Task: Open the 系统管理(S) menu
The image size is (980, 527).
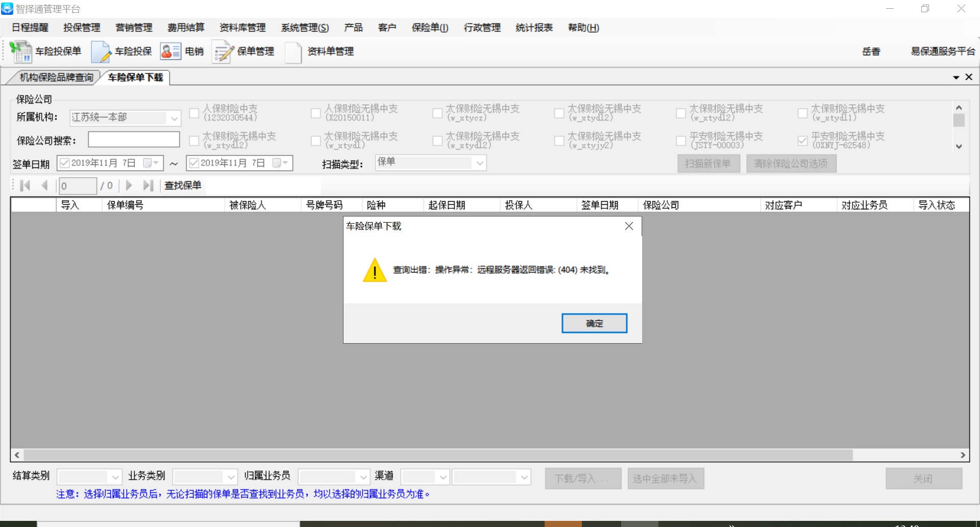Action: (x=305, y=28)
